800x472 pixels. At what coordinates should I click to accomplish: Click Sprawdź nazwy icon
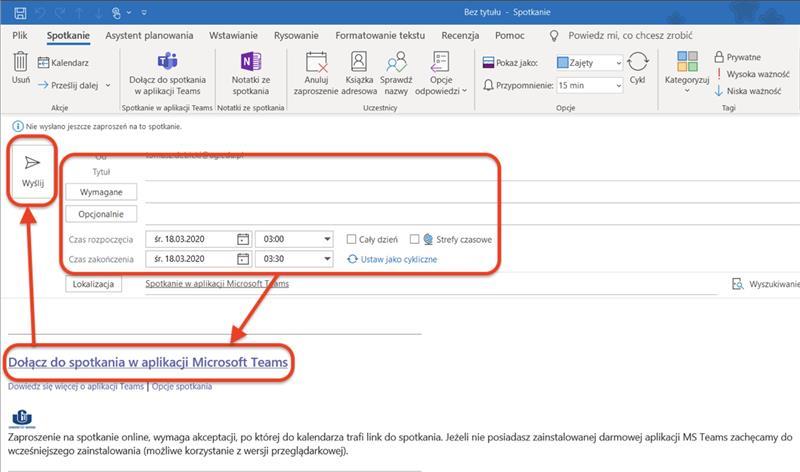coord(396,62)
